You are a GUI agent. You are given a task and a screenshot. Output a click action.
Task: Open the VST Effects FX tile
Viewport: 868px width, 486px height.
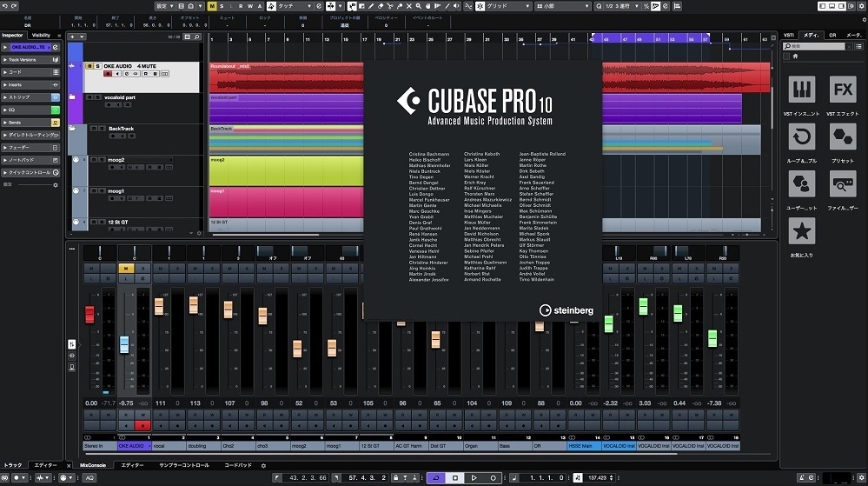(x=843, y=90)
